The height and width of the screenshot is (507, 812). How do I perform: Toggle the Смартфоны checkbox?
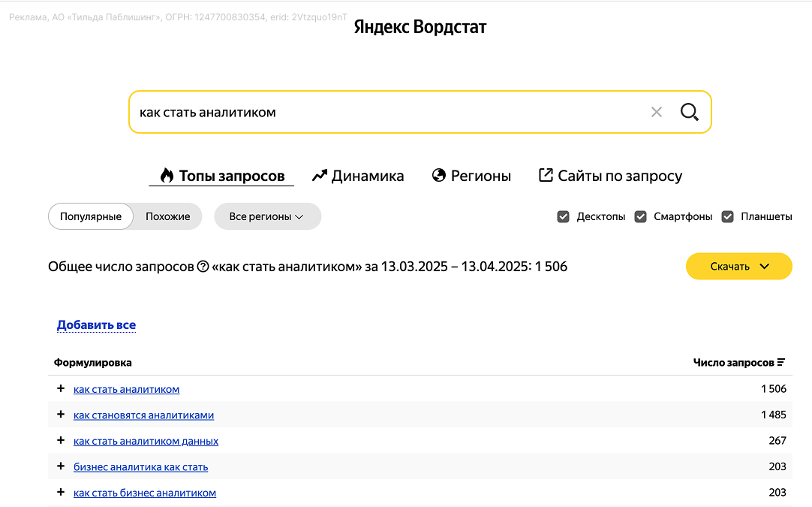pos(640,216)
